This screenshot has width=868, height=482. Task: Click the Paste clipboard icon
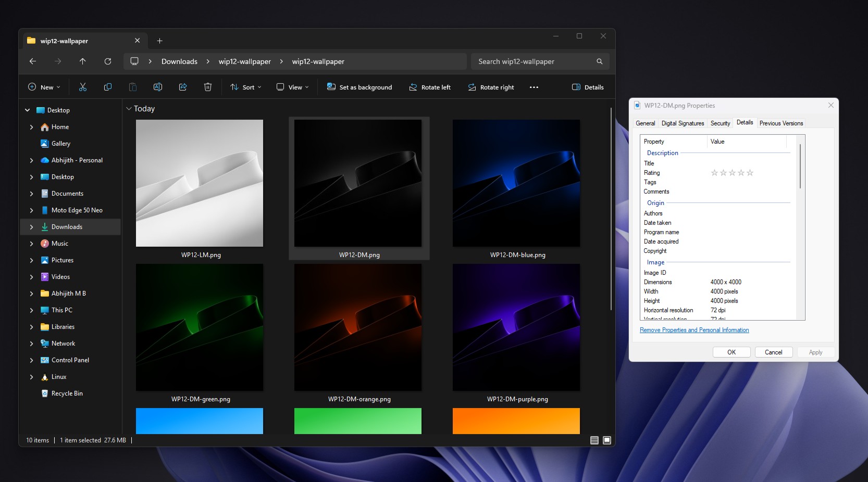pos(133,87)
